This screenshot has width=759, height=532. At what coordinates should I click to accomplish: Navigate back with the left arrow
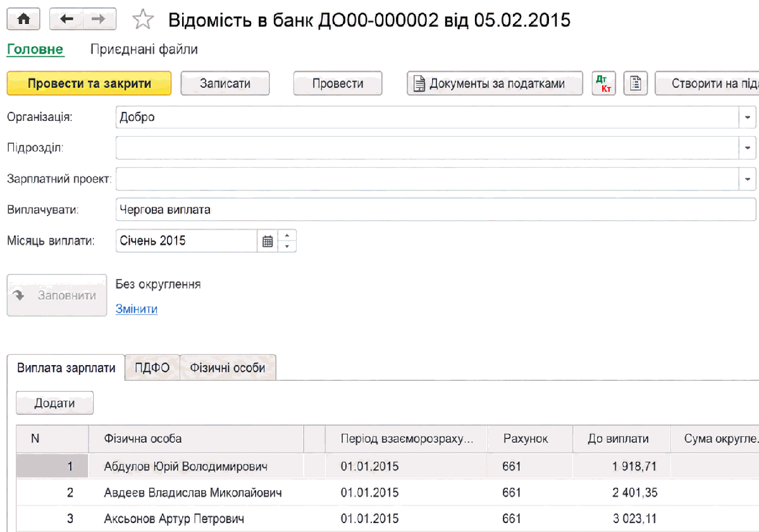(x=66, y=20)
